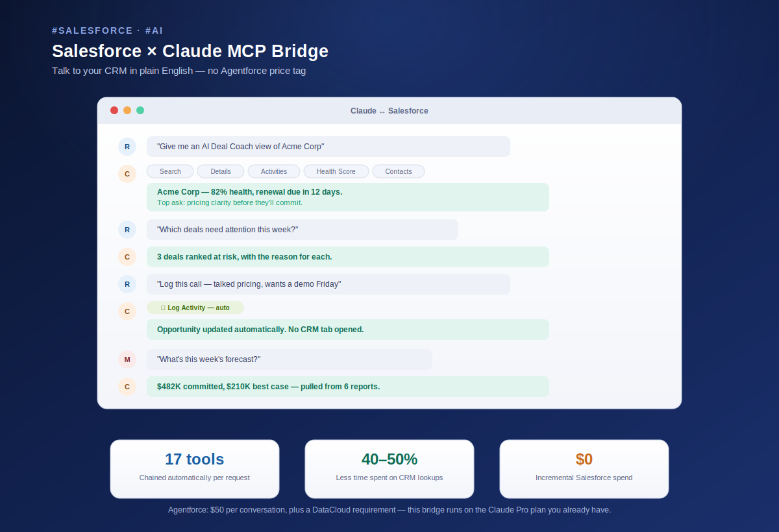Click the 'Acme Corp — 82% health' reply
The height and width of the screenshot is (532, 779).
(348, 197)
